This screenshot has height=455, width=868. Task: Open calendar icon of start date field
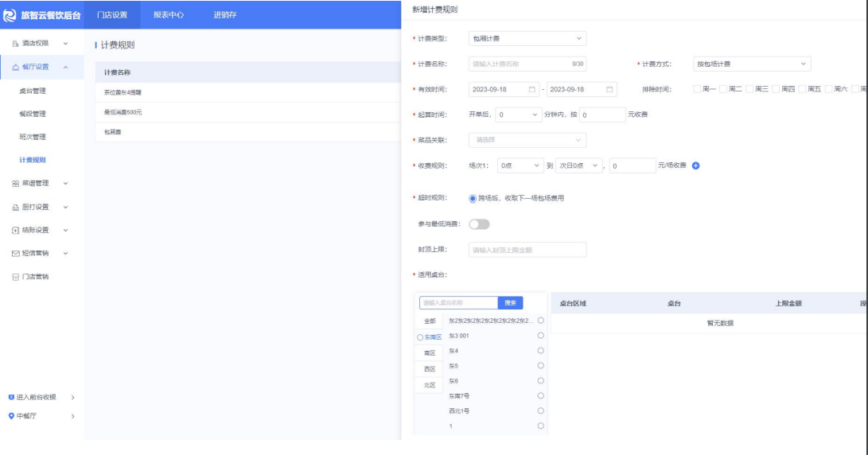pyautogui.click(x=532, y=89)
